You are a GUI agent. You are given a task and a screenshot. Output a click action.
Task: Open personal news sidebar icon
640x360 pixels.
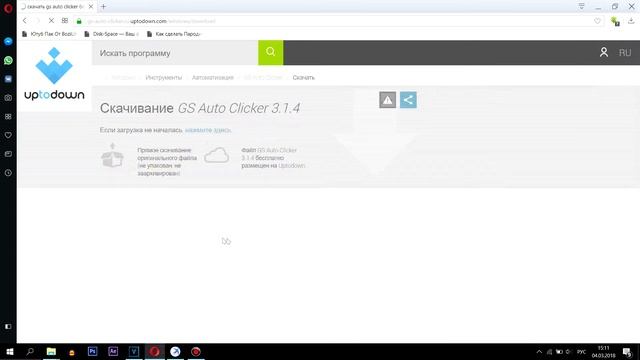[x=8, y=154]
